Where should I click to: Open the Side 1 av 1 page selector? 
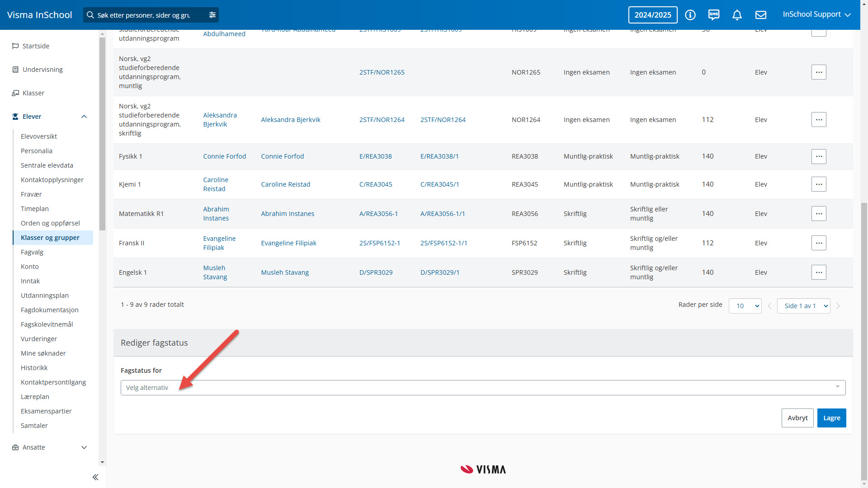pyautogui.click(x=803, y=306)
